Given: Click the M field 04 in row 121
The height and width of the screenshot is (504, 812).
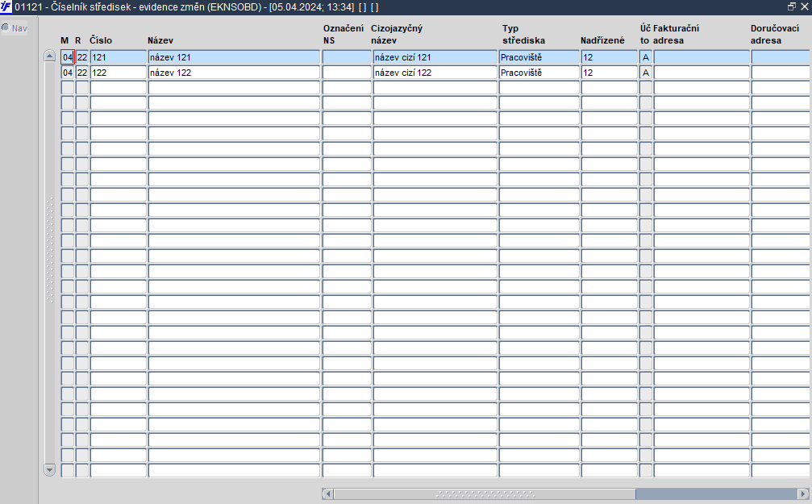Looking at the screenshot, I should click(68, 57).
